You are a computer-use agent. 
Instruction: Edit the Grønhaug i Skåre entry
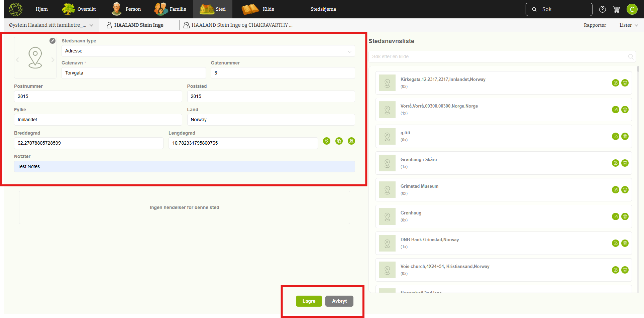(x=615, y=163)
